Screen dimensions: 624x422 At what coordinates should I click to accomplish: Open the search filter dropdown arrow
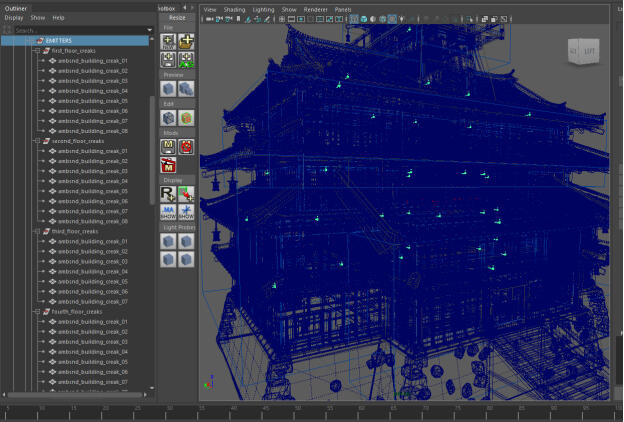[x=150, y=29]
